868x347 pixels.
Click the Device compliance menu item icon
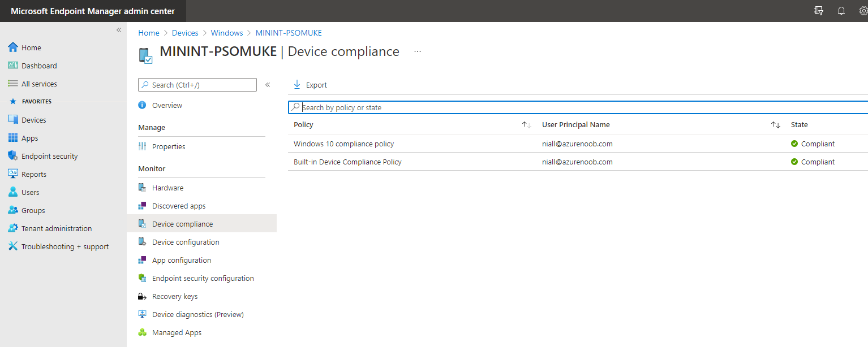(x=142, y=224)
